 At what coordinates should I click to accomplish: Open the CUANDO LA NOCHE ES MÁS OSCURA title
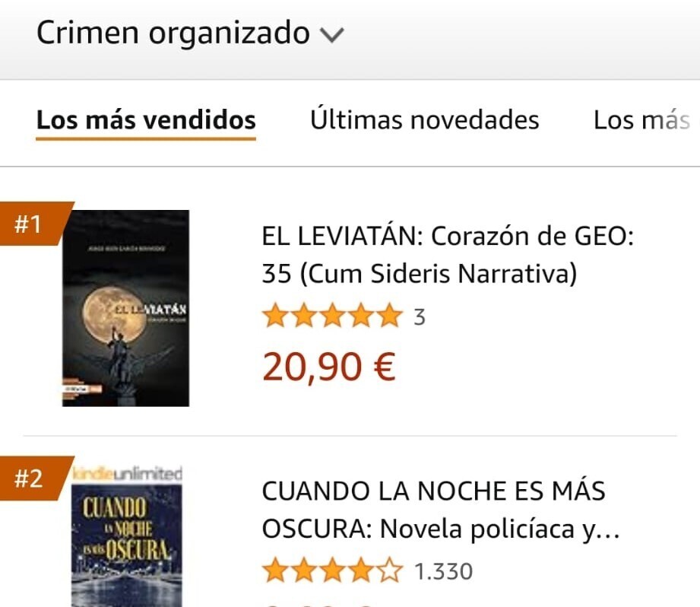[441, 510]
